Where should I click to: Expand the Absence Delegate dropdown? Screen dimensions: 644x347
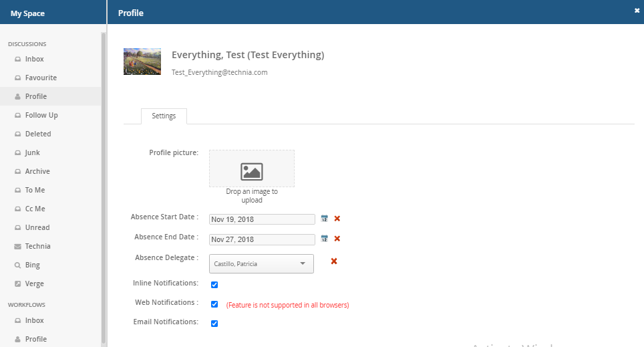[x=302, y=263]
